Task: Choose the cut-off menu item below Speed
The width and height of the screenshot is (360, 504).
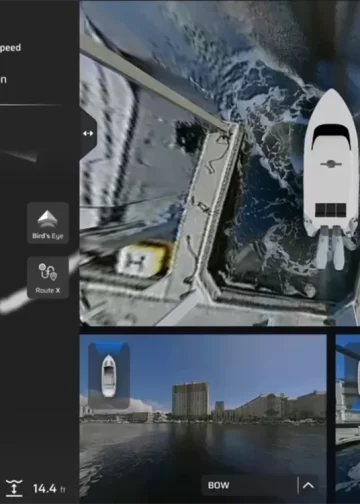Action: [x=3, y=80]
